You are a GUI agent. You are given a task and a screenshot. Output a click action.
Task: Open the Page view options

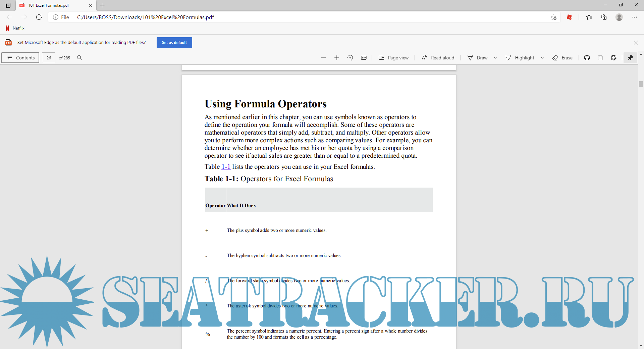point(393,58)
